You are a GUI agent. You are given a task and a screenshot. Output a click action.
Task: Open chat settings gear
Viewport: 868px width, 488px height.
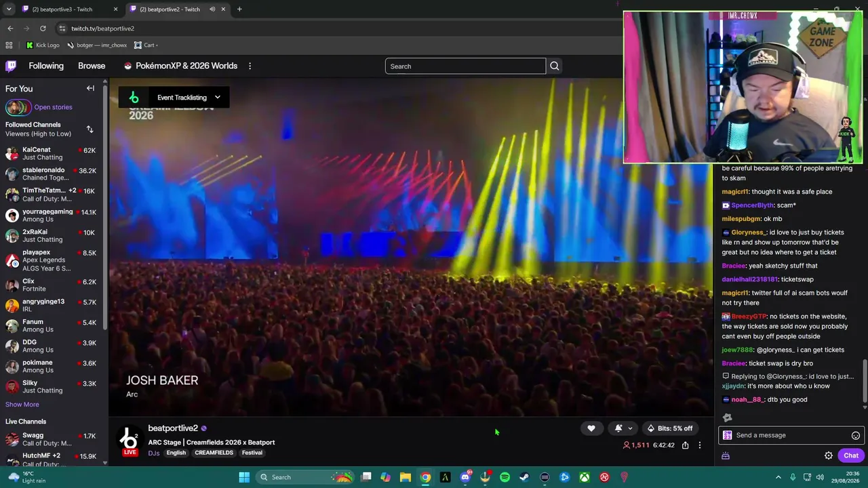tap(829, 455)
